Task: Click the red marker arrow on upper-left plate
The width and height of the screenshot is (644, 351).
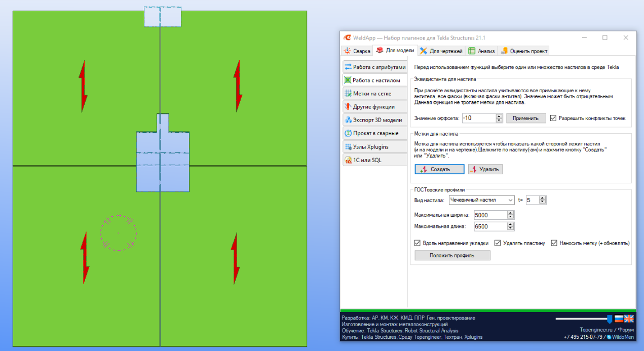Action: coord(83,86)
